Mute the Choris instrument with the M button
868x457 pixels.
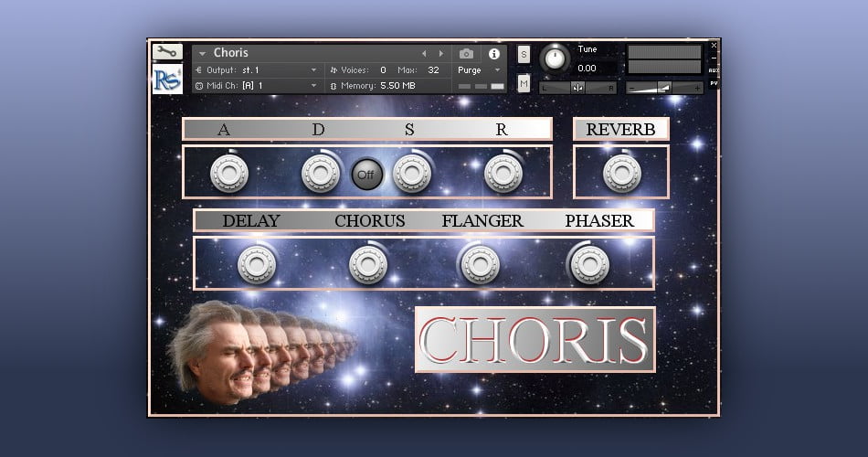[x=524, y=84]
